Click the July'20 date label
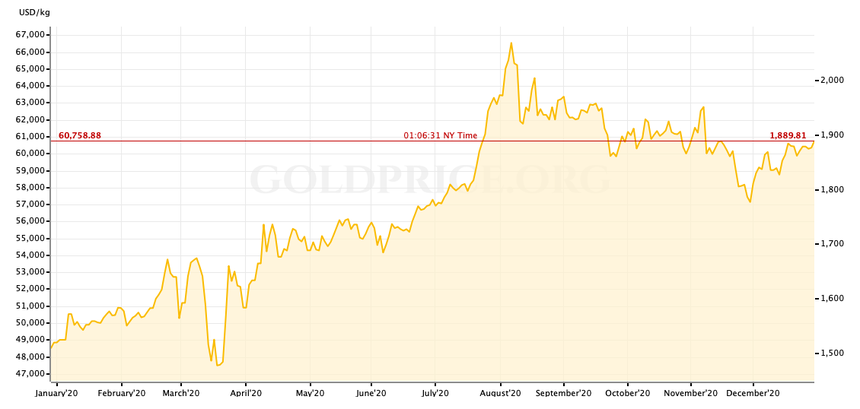 [x=436, y=394]
